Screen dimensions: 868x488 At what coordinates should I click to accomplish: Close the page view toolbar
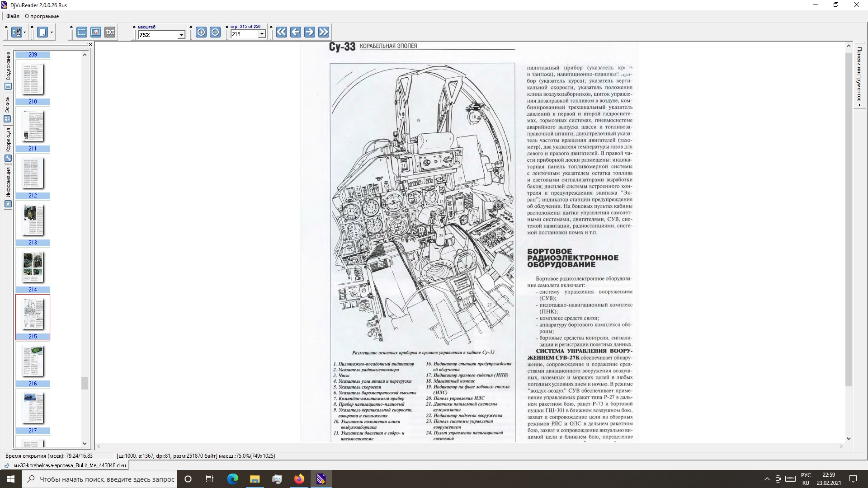click(x=32, y=27)
